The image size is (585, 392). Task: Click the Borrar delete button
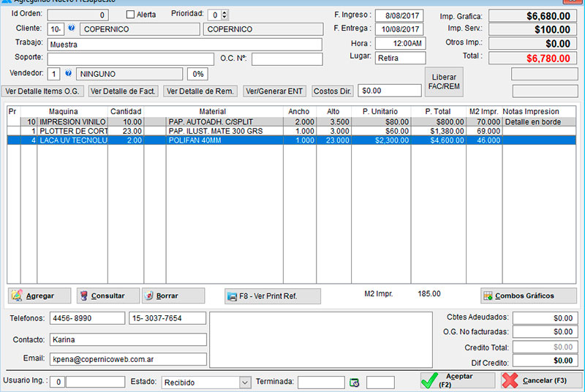click(x=173, y=296)
